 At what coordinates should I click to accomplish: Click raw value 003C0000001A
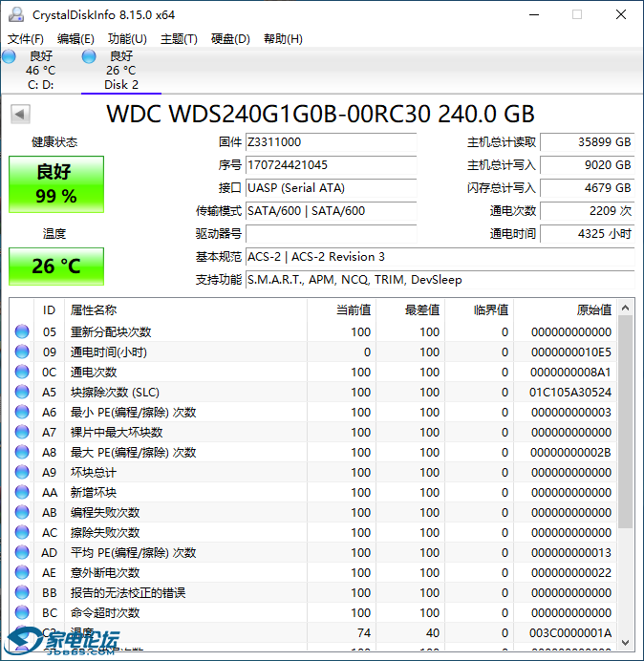point(570,632)
